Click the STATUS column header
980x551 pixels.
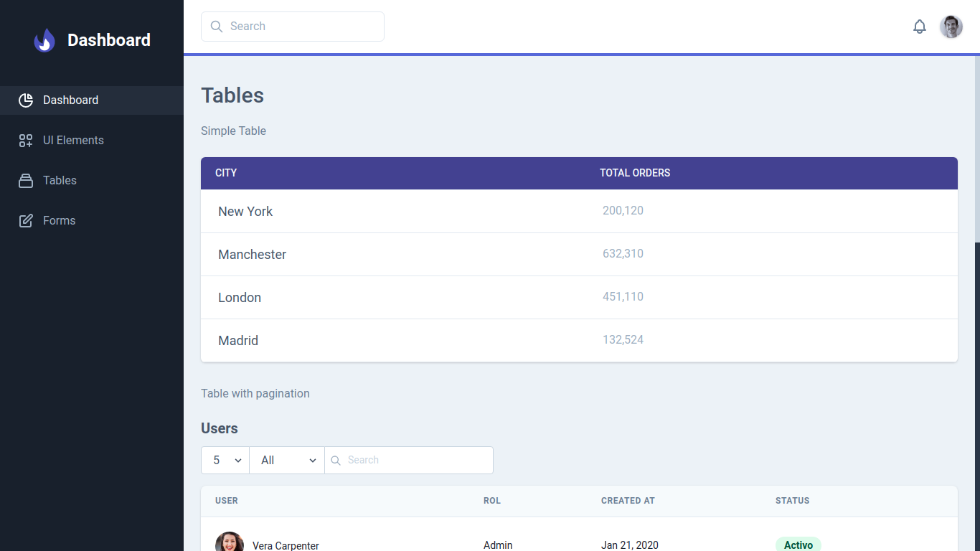coord(792,501)
